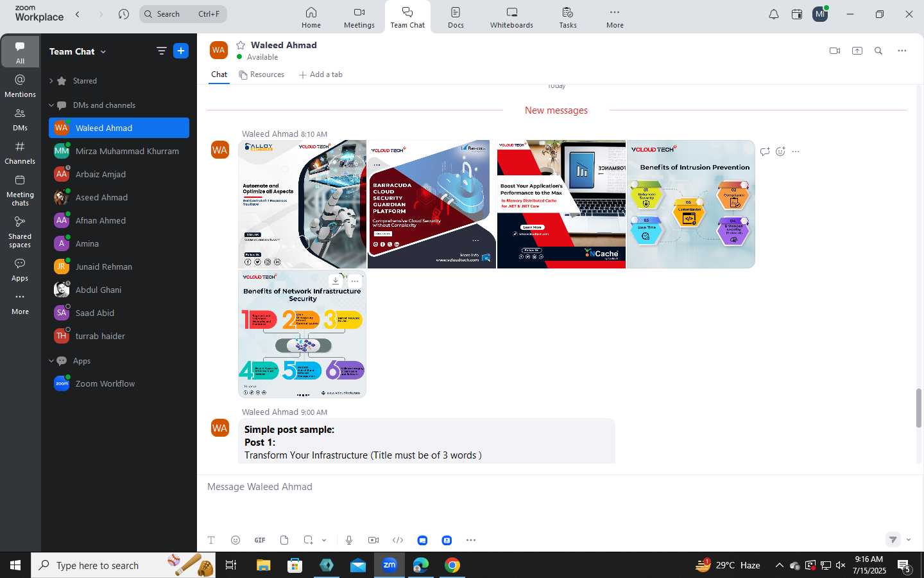Search within this chat
This screenshot has height=578, width=924.
[878, 51]
